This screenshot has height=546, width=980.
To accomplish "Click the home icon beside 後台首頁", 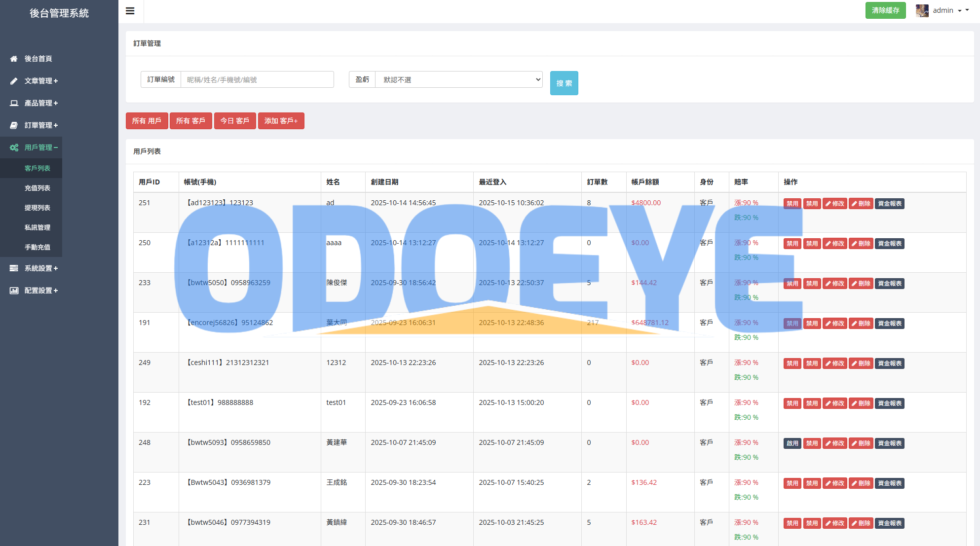I will (14, 59).
